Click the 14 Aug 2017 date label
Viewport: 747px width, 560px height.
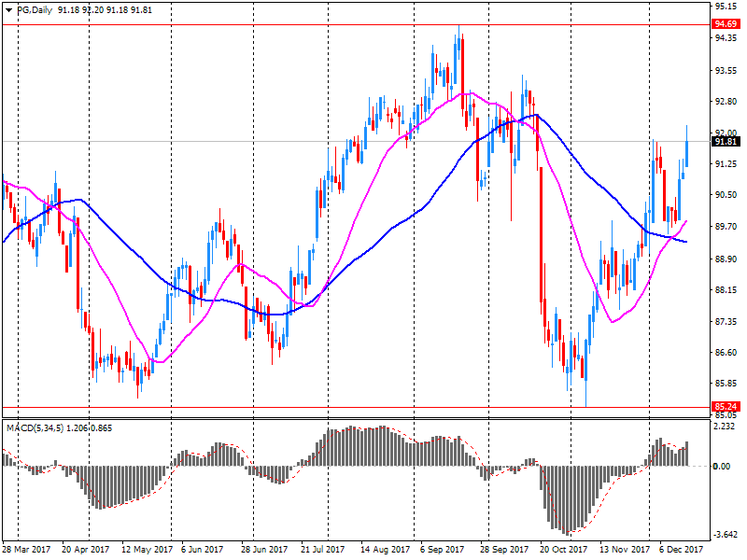pyautogui.click(x=385, y=549)
